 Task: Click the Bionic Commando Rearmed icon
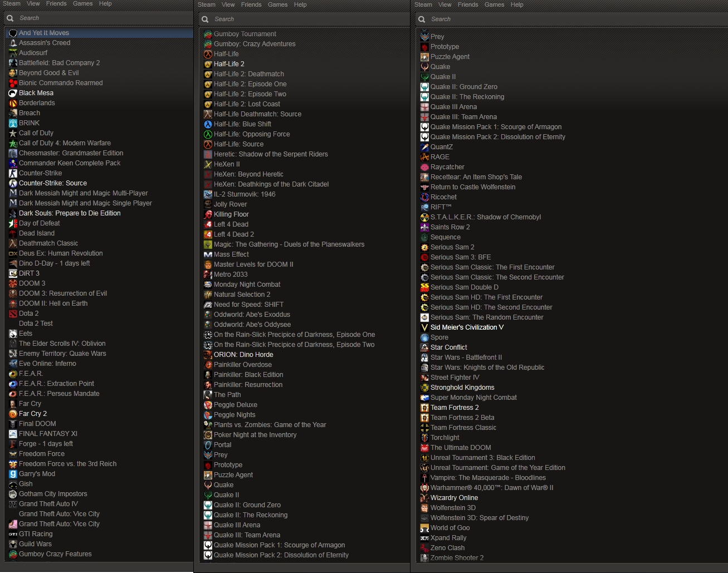coord(13,83)
